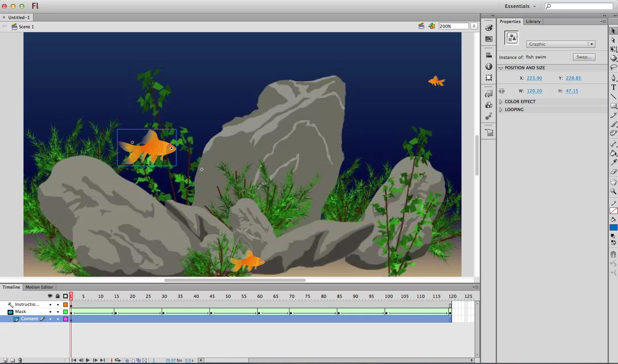Activate the Zoom tool
Image resolution: width=618 pixels, height=364 pixels.
[614, 192]
